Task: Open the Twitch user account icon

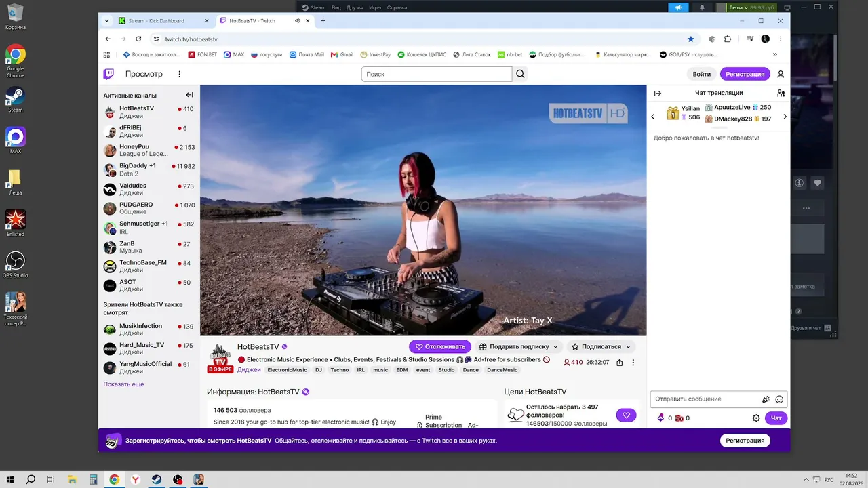Action: [781, 74]
